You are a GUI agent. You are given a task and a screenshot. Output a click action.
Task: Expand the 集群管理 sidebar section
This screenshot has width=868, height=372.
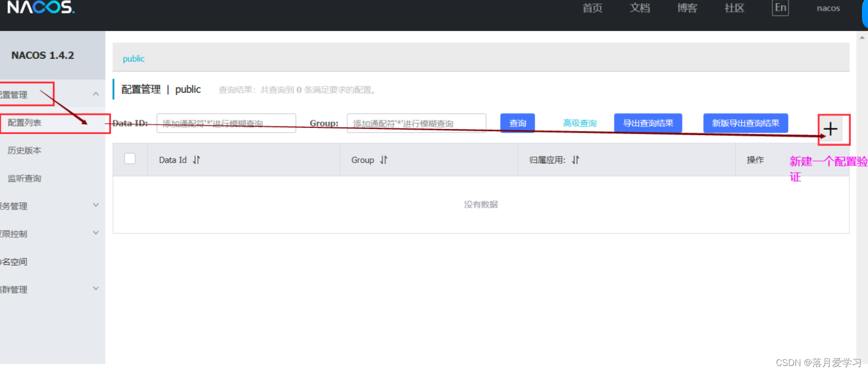pos(96,288)
